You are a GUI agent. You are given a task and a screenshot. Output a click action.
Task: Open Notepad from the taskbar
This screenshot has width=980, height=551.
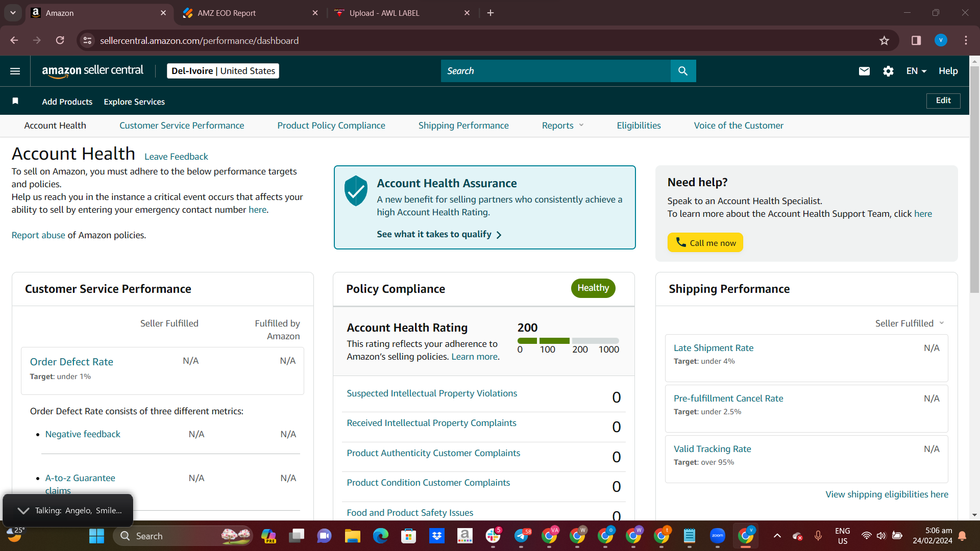click(690, 536)
